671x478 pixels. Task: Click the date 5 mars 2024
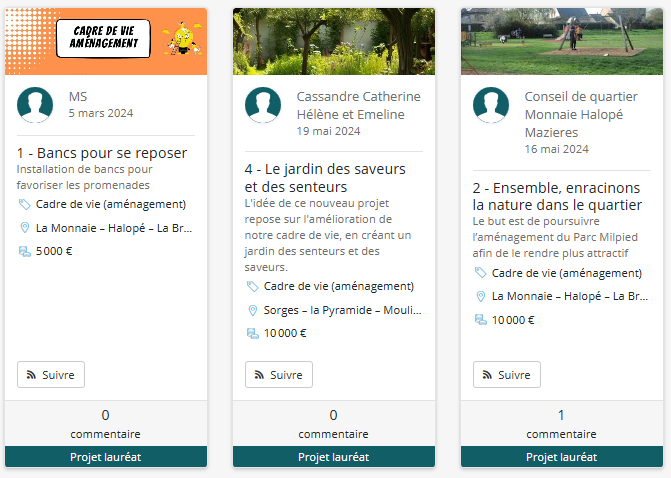[x=101, y=113]
